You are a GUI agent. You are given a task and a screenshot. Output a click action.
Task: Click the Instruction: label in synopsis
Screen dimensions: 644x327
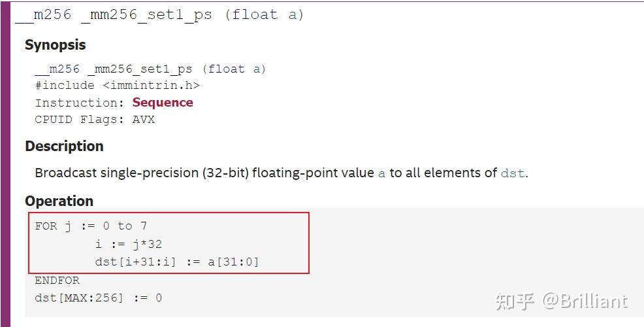tap(80, 103)
